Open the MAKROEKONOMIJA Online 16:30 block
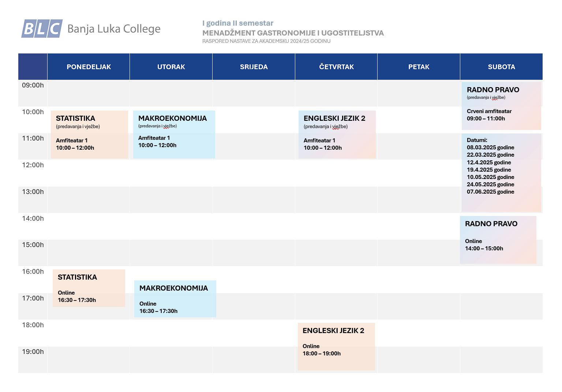 point(175,299)
